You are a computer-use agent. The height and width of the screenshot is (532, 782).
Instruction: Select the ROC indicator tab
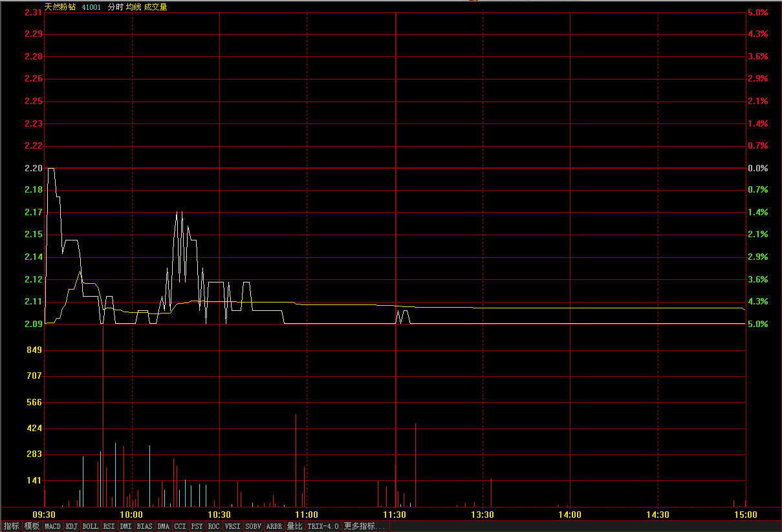pyautogui.click(x=214, y=526)
